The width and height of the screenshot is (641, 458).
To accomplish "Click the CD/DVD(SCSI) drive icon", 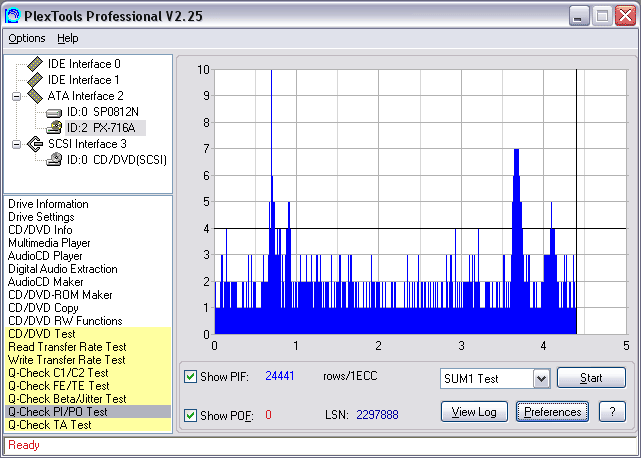I will pyautogui.click(x=54, y=159).
